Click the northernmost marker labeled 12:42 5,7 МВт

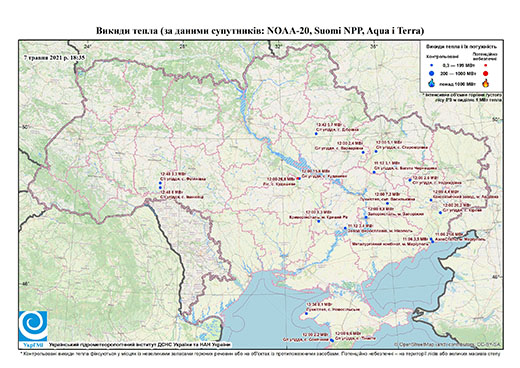click(x=316, y=134)
